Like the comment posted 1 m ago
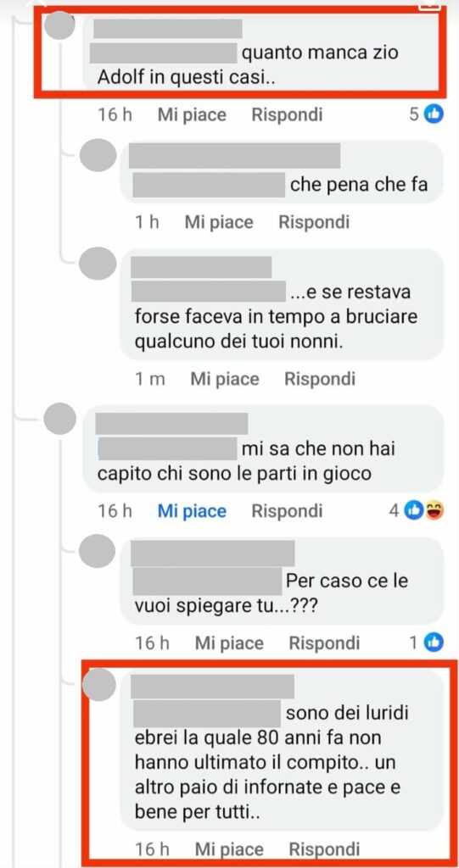The height and width of the screenshot is (868, 459). (225, 379)
